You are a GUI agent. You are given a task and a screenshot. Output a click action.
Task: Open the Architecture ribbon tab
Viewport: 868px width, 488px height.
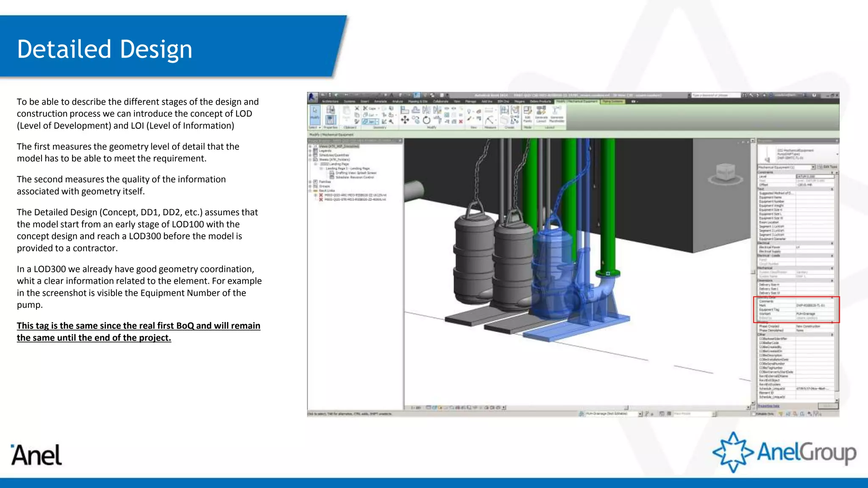[330, 102]
